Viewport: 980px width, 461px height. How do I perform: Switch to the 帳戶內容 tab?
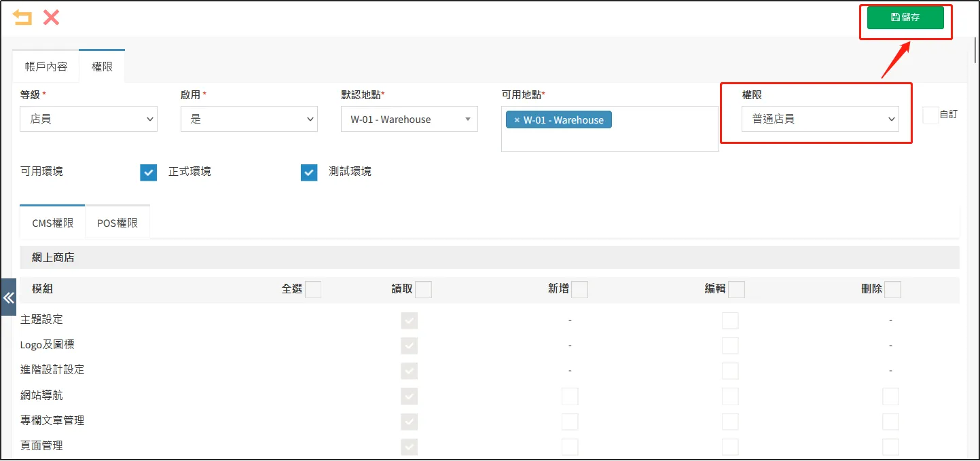(45, 66)
